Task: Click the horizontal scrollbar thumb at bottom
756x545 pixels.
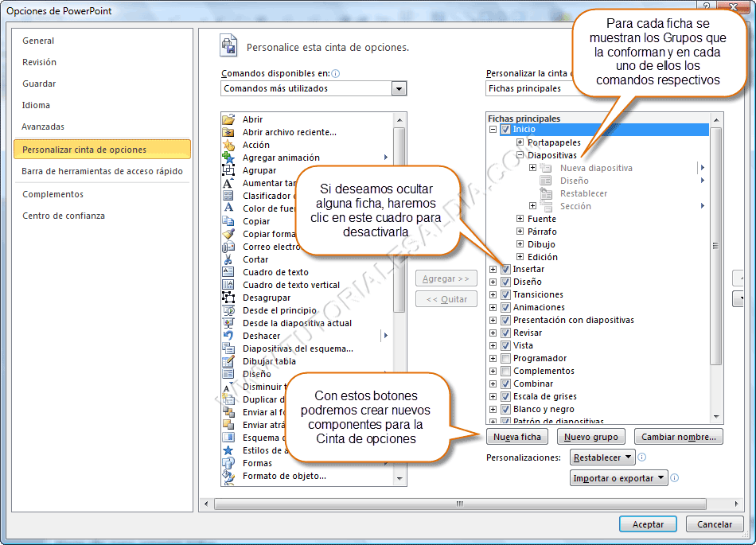Action: [x=460, y=504]
